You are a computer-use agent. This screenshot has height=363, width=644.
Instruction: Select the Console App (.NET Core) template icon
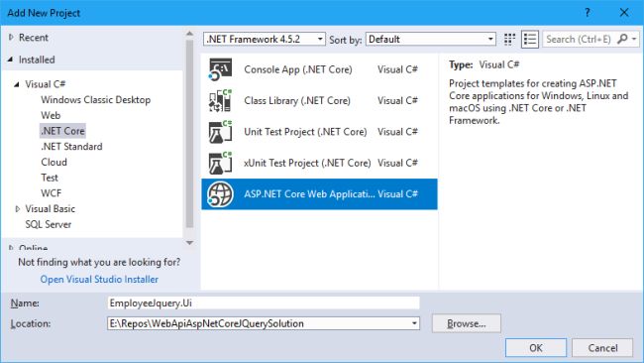point(220,69)
